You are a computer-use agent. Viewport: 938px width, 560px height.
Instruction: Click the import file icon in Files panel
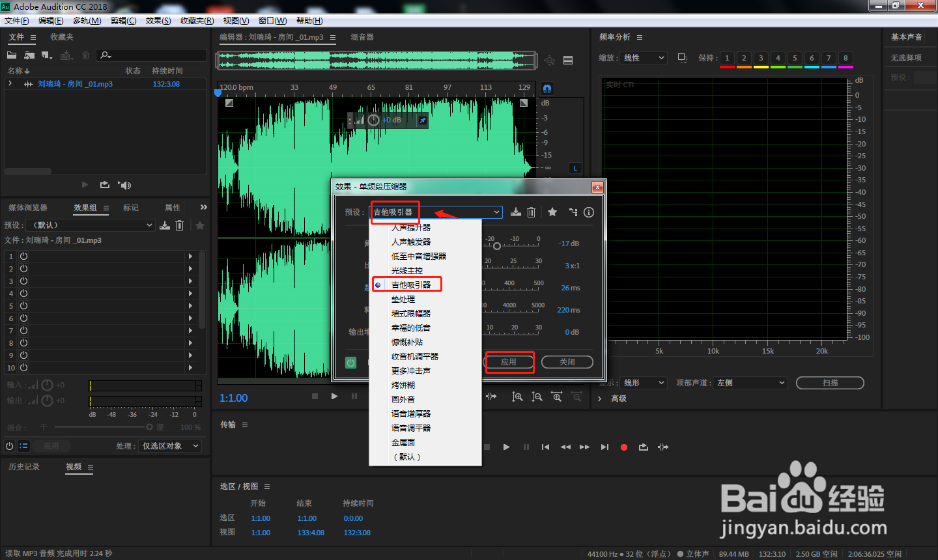click(29, 55)
